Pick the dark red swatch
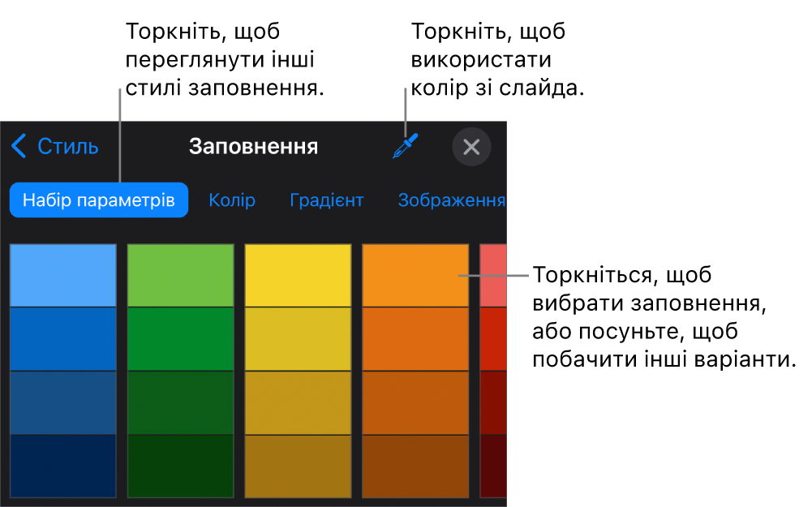 [x=493, y=402]
